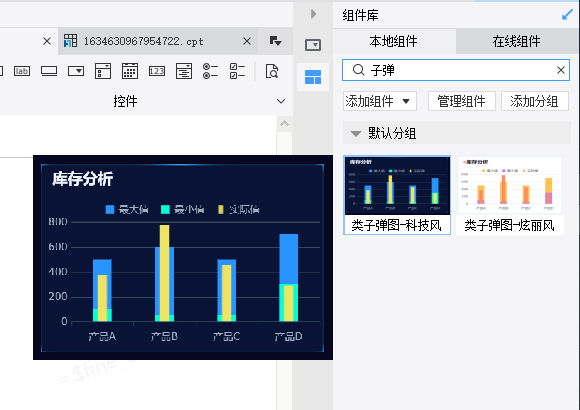
Task: Select the text box widget icon
Action: point(49,71)
